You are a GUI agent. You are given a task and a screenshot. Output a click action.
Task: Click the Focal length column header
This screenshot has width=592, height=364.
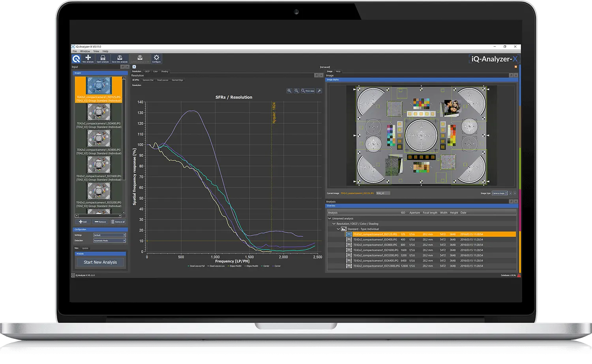tap(430, 213)
